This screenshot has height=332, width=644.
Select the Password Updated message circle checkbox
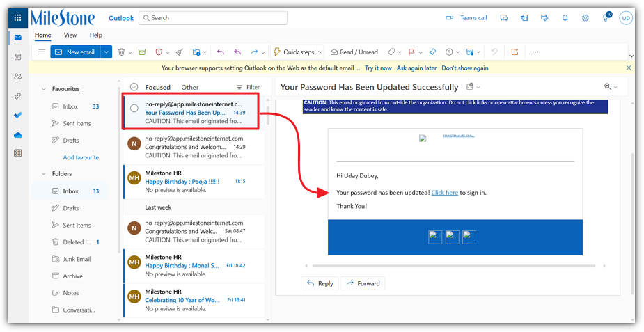point(134,109)
